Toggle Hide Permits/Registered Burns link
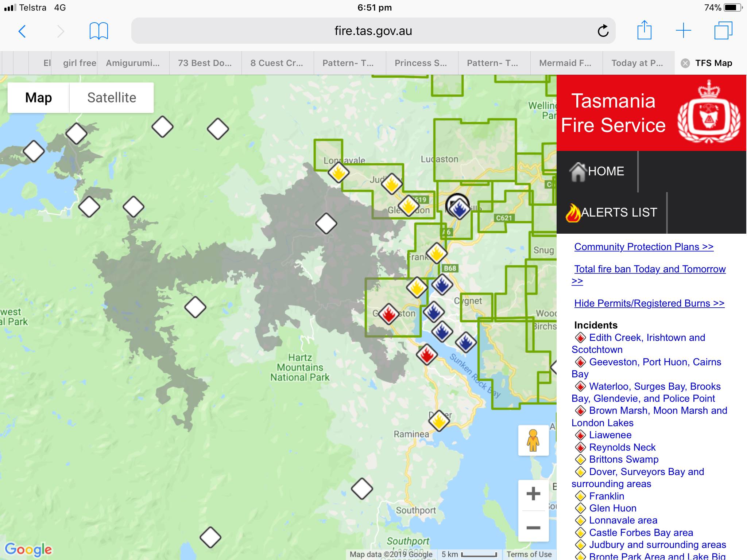The width and height of the screenshot is (747, 560). tap(649, 303)
